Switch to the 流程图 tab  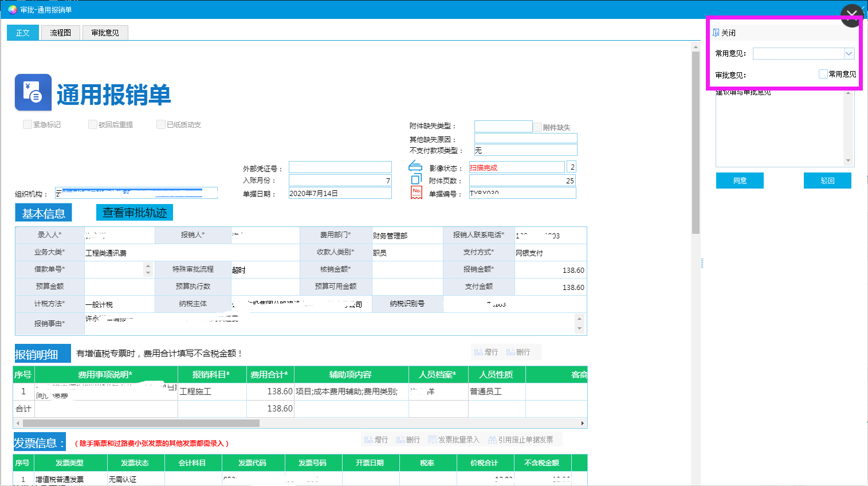60,33
